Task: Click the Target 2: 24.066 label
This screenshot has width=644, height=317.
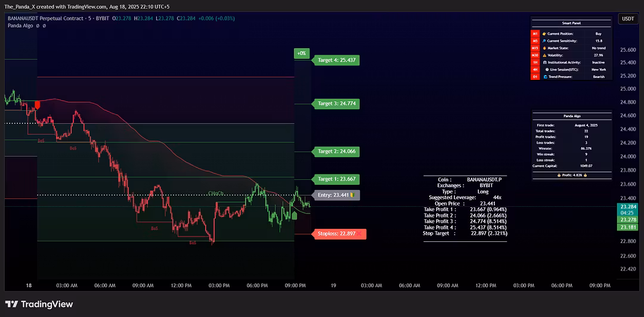Action: 337,151
